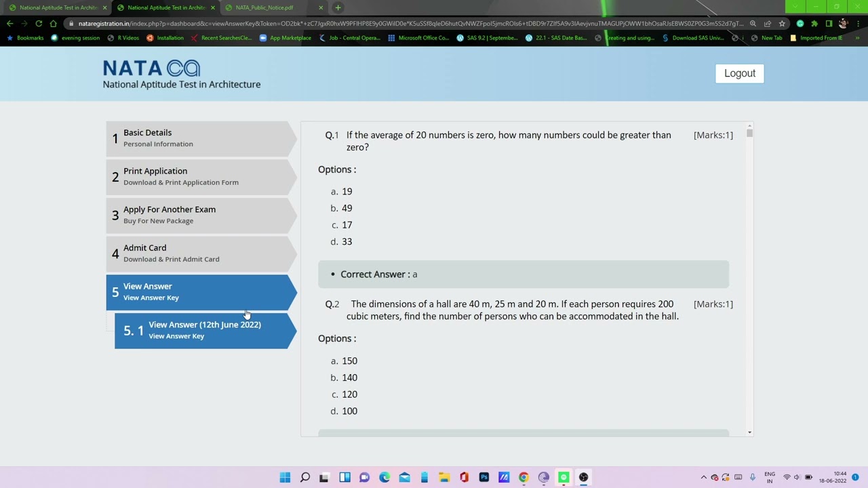Click the volume icon in system tray

tap(797, 477)
